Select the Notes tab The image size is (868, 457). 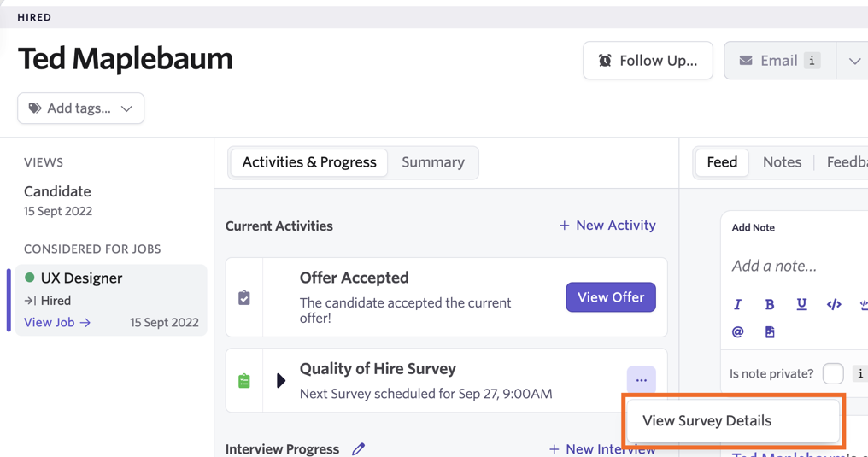tap(782, 162)
